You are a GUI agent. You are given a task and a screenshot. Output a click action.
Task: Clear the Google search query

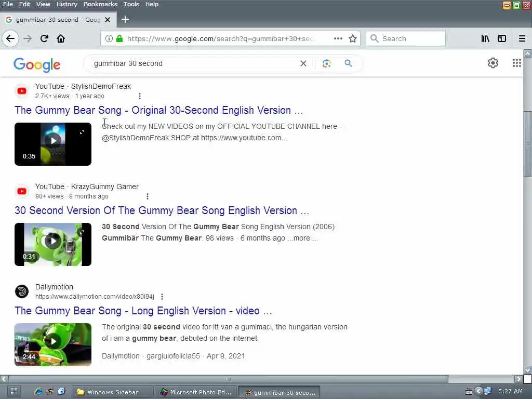point(303,63)
